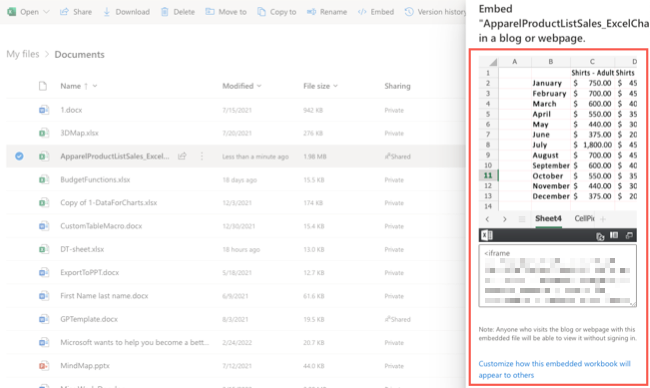Click Share in the toolbar
This screenshot has height=388, width=650.
76,12
